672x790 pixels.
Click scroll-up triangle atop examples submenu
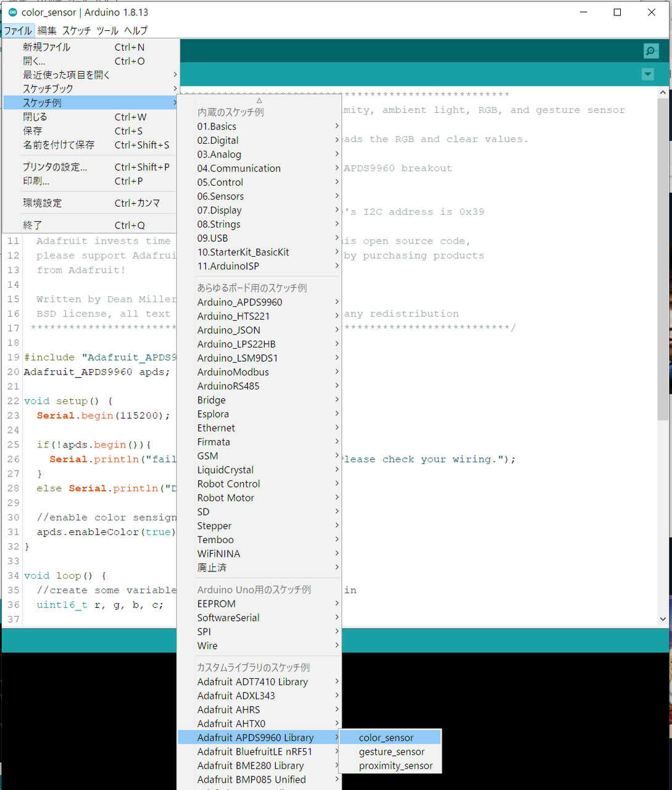pos(259,100)
